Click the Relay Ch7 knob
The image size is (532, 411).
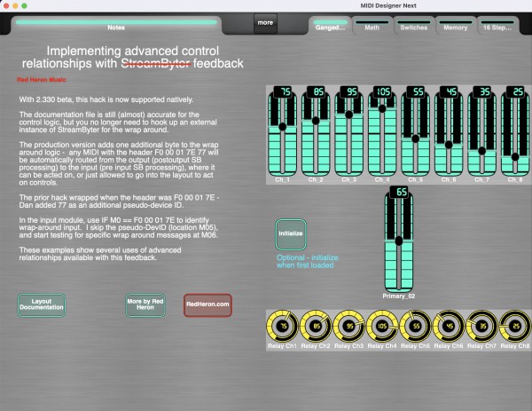(481, 326)
